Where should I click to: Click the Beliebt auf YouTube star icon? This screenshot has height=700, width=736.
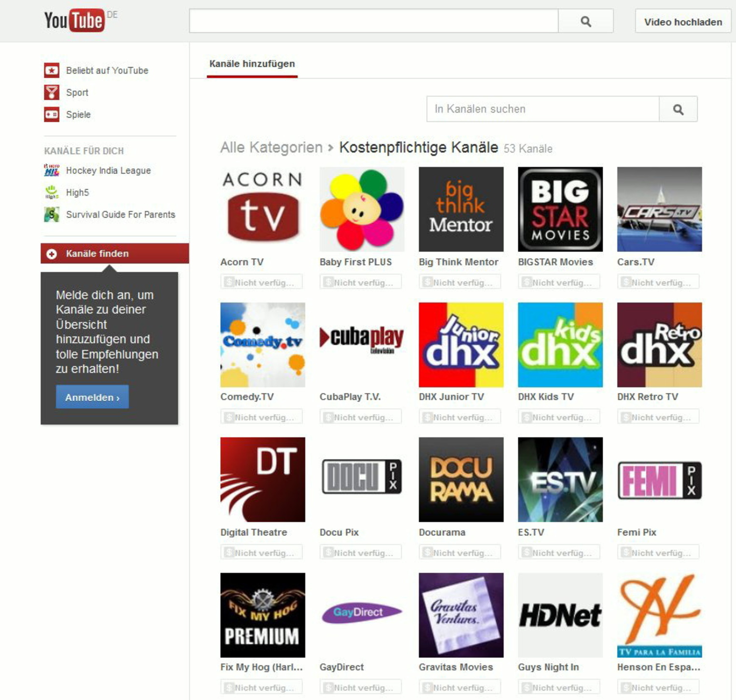coord(52,70)
